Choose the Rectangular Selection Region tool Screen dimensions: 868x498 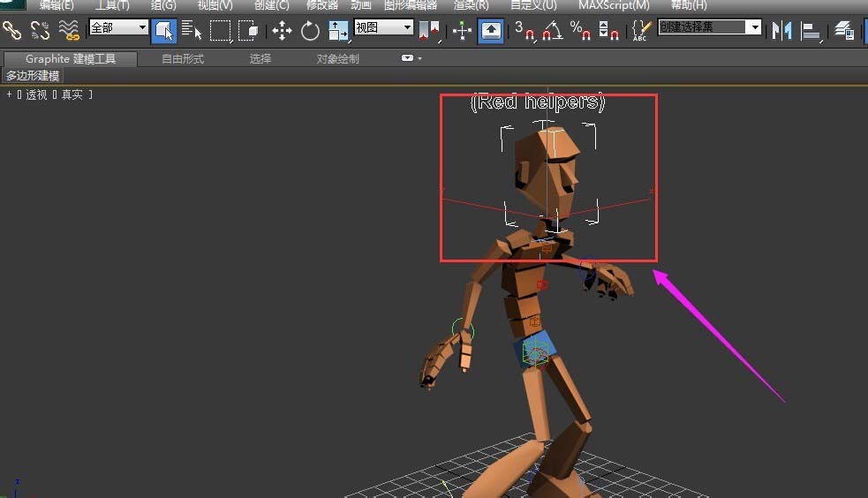(221, 31)
